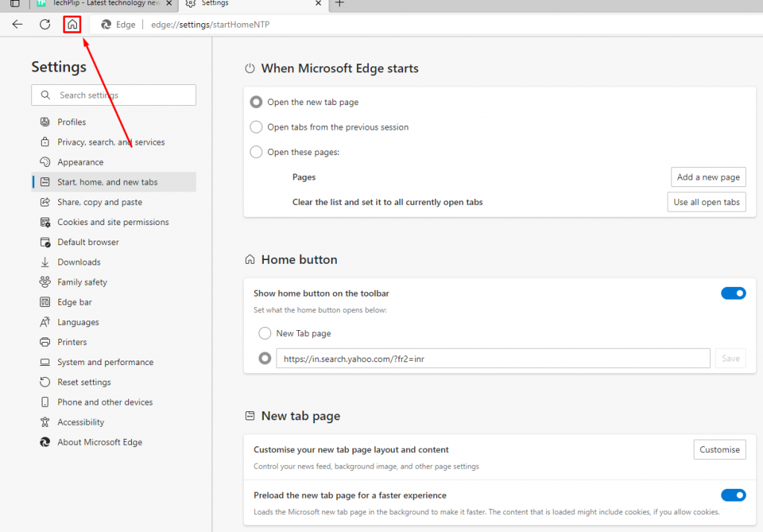
Task: Click the Edge bar icon
Action: (45, 302)
